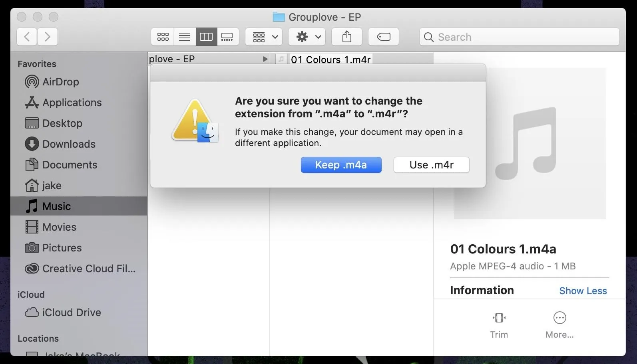This screenshot has height=364, width=637.
Task: Click the disclosure arrow beside Grouplove - EP row
Action: coord(265,59)
